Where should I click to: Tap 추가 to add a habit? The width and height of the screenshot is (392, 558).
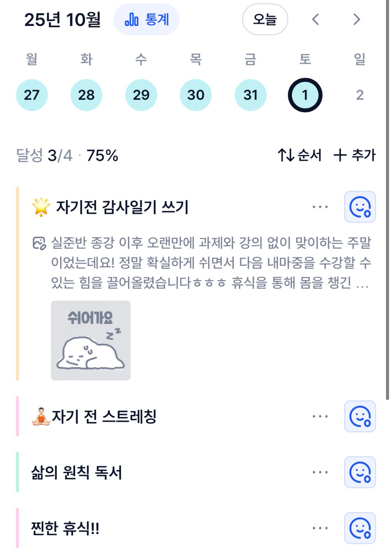(354, 155)
